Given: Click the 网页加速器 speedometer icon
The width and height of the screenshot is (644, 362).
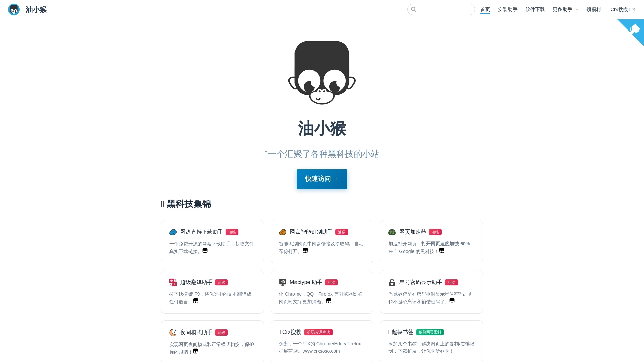Looking at the screenshot, I should 392,232.
